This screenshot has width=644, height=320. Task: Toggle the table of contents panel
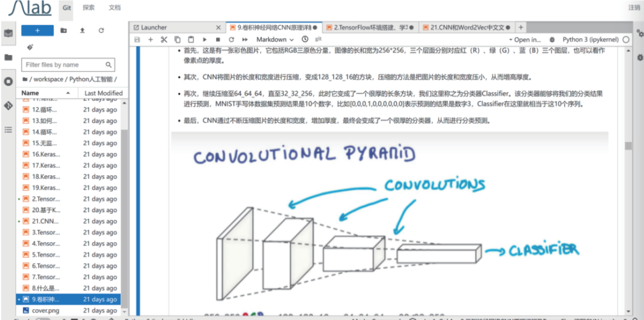[8, 130]
